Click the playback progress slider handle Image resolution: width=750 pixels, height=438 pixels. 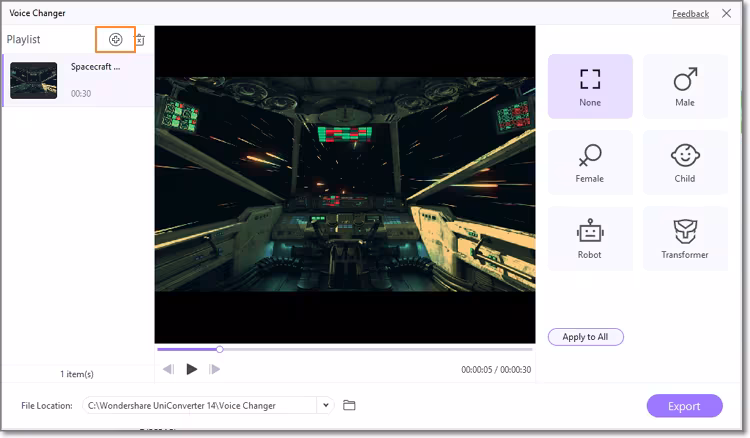(220, 350)
